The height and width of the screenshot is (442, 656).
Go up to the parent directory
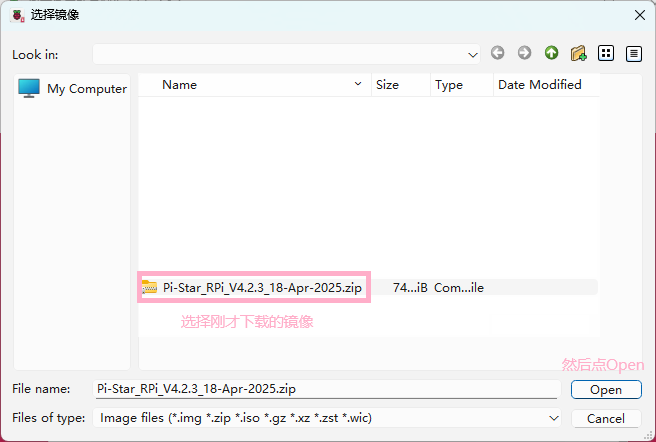point(551,53)
